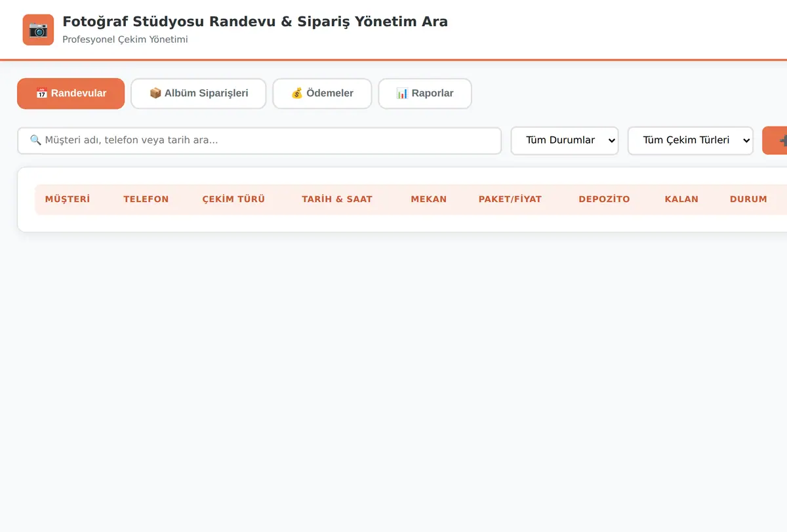Select the TELEFON column header
Viewport: 787px width, 532px height.
pyautogui.click(x=146, y=199)
